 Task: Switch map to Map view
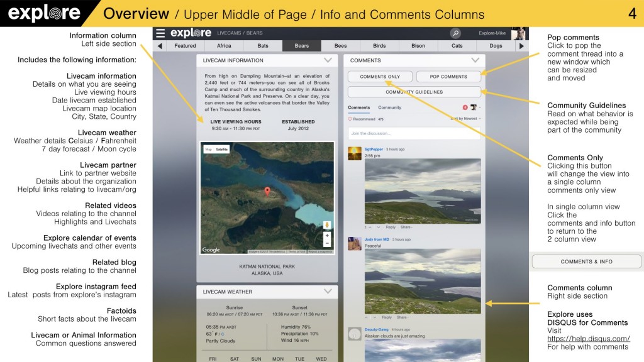click(209, 149)
